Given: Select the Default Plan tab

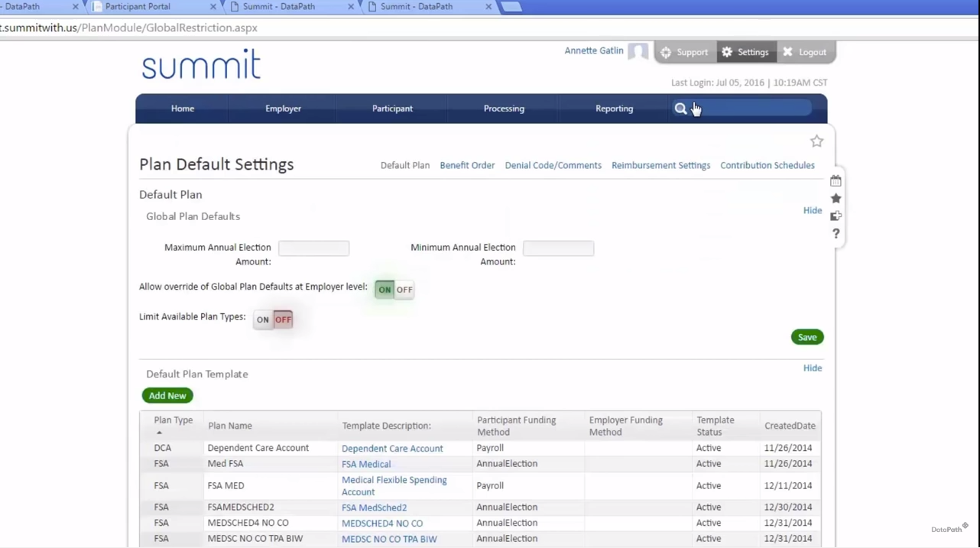Looking at the screenshot, I should tap(405, 165).
